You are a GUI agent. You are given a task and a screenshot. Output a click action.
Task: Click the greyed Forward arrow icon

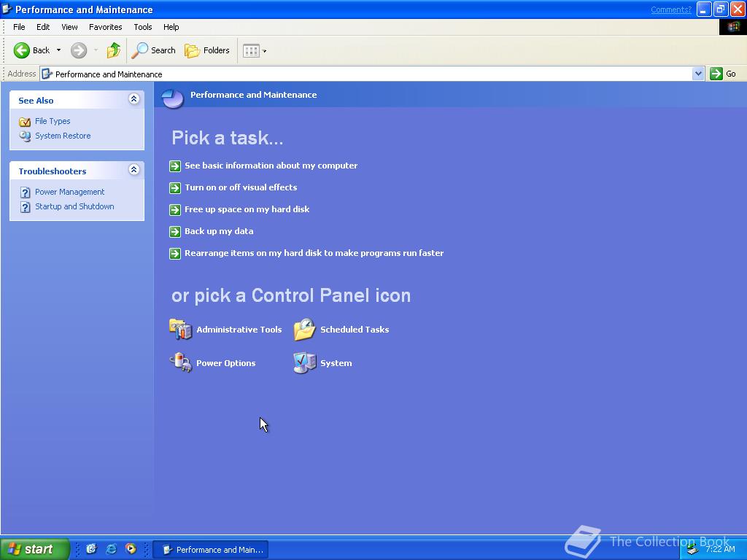point(79,50)
